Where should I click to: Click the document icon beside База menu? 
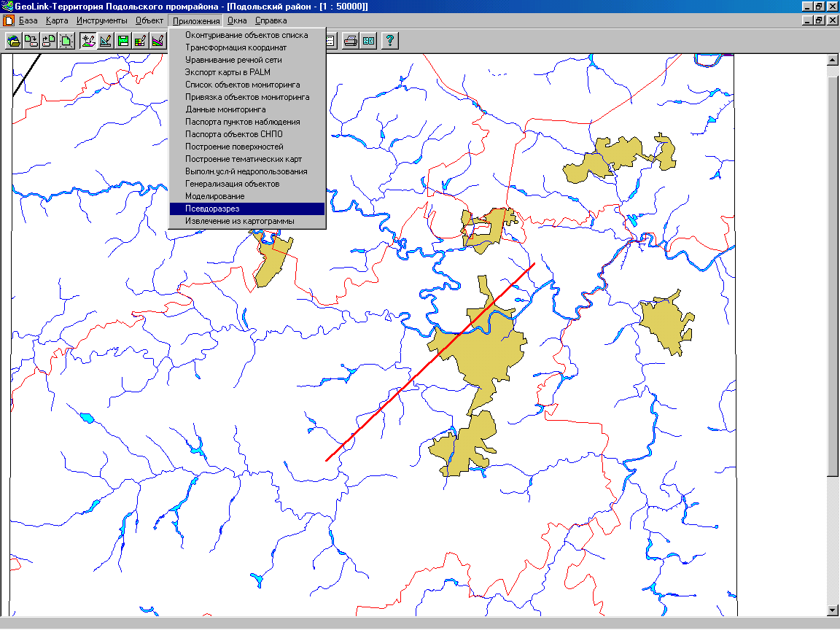tap(9, 21)
